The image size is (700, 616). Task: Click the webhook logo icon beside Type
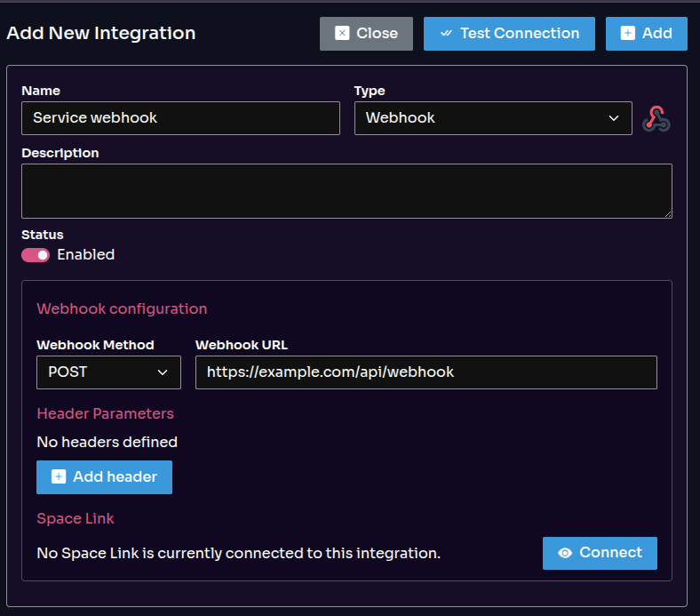656,118
